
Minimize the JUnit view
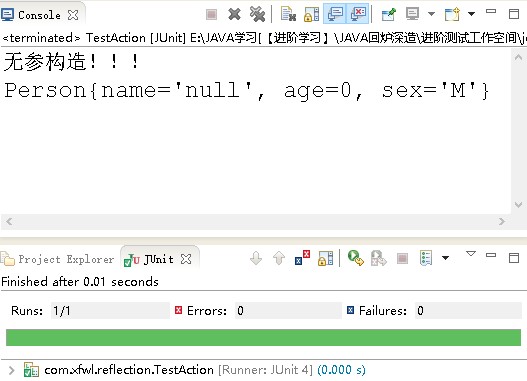(491, 255)
